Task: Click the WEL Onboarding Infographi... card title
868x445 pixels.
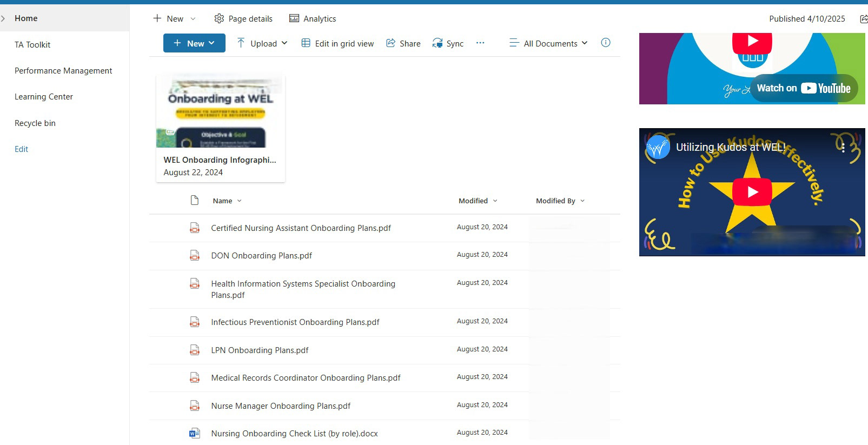Action: pyautogui.click(x=220, y=160)
